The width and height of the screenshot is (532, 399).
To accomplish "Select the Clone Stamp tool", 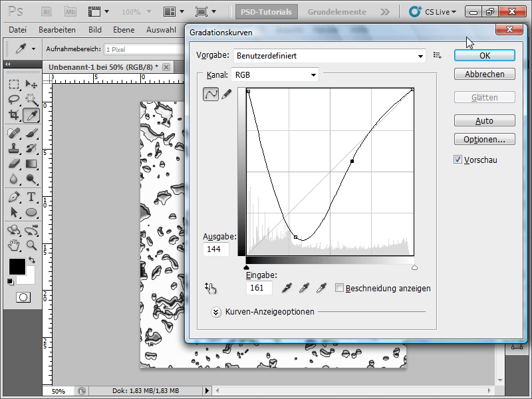I will click(14, 148).
